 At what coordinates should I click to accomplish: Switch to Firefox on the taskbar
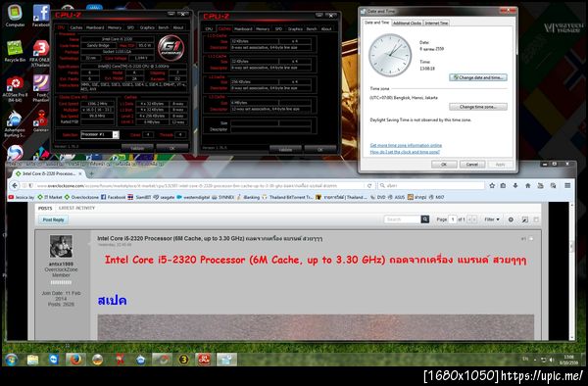pyautogui.click(x=75, y=360)
